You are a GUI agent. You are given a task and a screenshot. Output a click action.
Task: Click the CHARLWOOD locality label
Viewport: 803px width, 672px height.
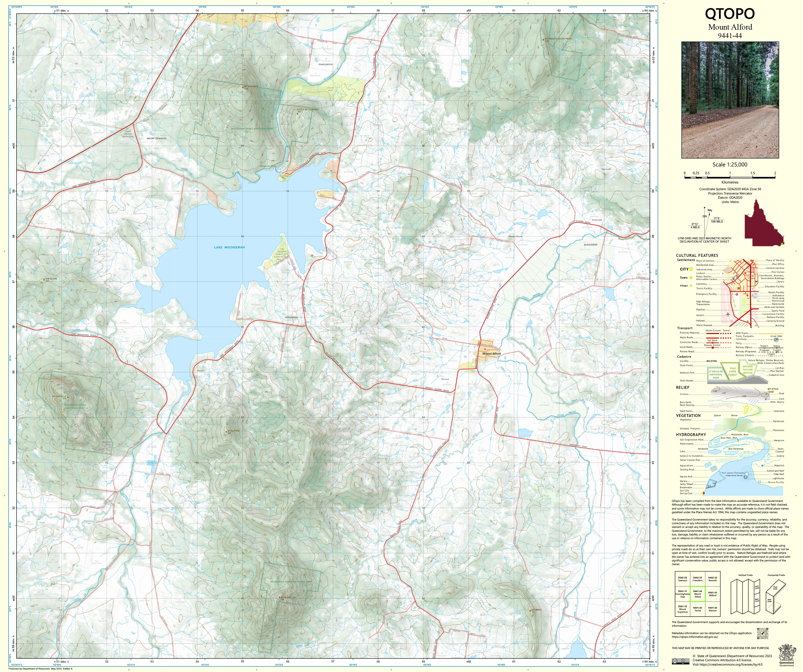325,65
